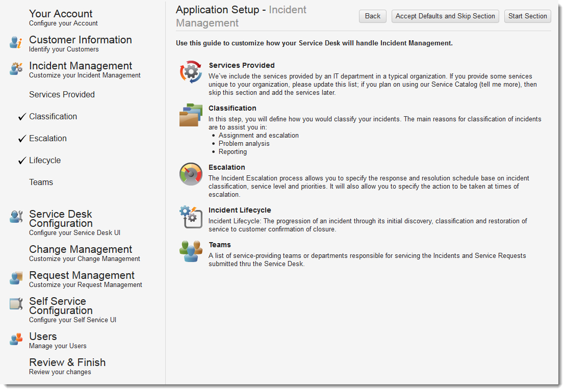566x392 pixels.
Task: Open Services Provided in the sidebar
Action: coord(62,95)
